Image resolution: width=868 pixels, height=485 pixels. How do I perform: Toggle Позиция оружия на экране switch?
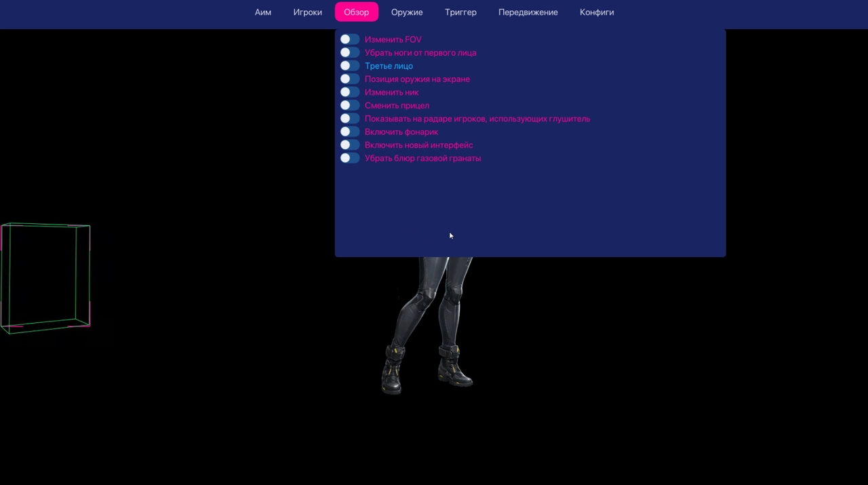pyautogui.click(x=350, y=79)
